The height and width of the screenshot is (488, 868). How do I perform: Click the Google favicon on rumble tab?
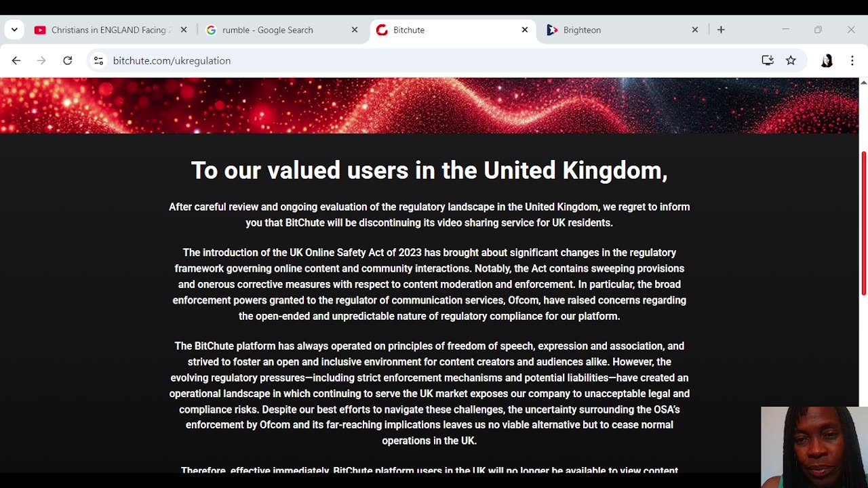[x=211, y=30]
